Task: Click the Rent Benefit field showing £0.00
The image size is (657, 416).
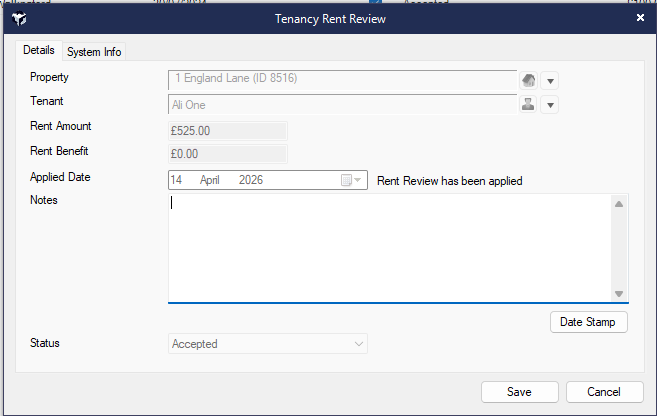Action: (228, 154)
